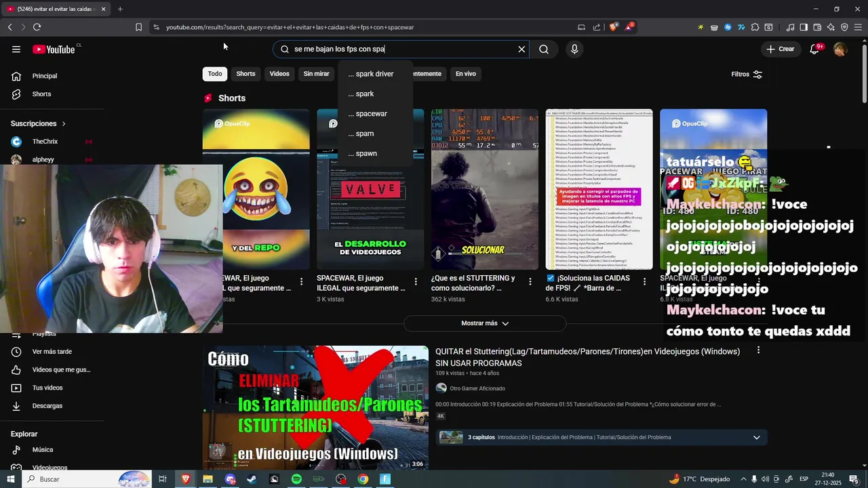
Task: Open the Brave Rewards triangle icon
Action: (629, 27)
